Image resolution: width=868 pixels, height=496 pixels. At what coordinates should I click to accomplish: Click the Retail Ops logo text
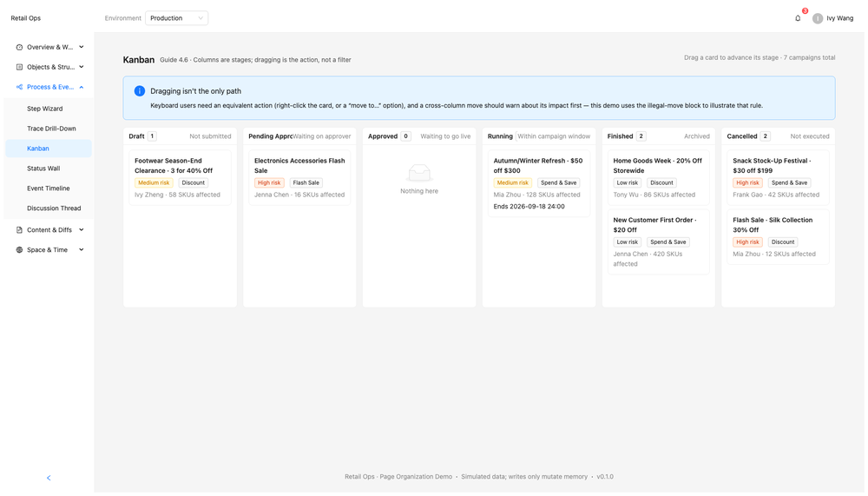(26, 18)
